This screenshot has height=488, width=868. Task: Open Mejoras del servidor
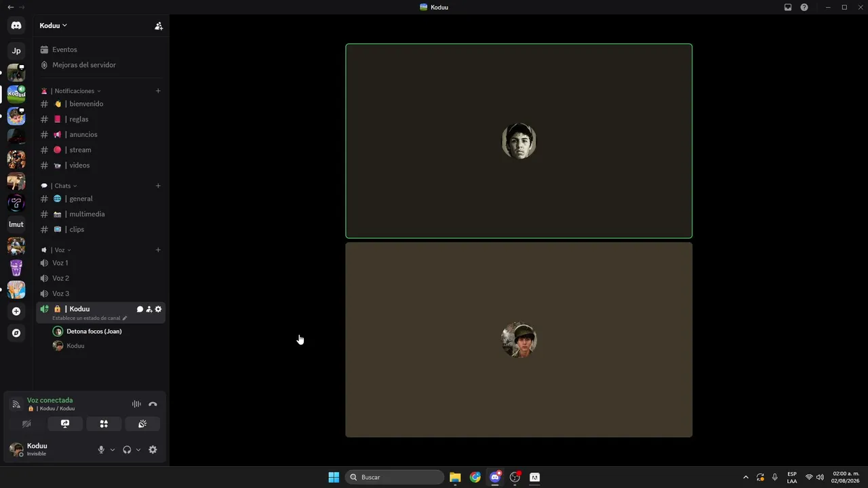[x=100, y=65]
